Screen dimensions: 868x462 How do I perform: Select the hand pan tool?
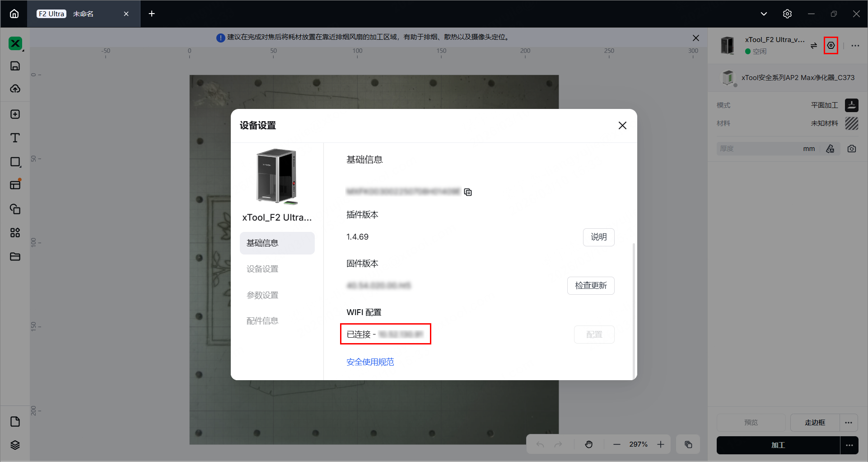[589, 444]
